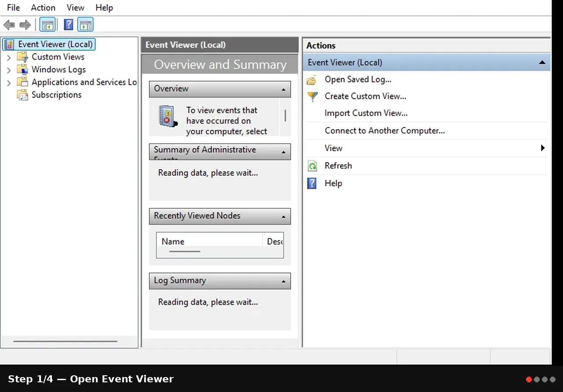This screenshot has height=392, width=563.
Task: Click the Open Saved Log folder icon
Action: pyautogui.click(x=312, y=80)
